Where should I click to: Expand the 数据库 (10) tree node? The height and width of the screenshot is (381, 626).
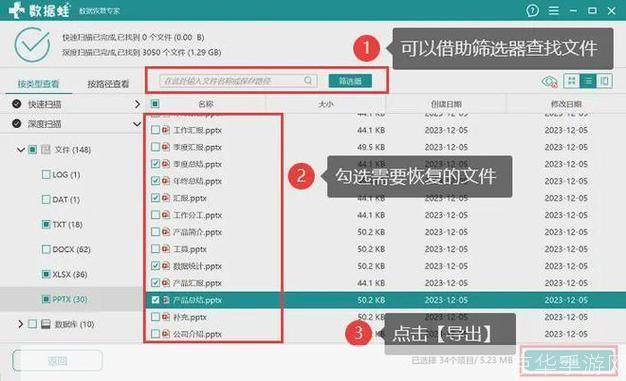[x=21, y=324]
